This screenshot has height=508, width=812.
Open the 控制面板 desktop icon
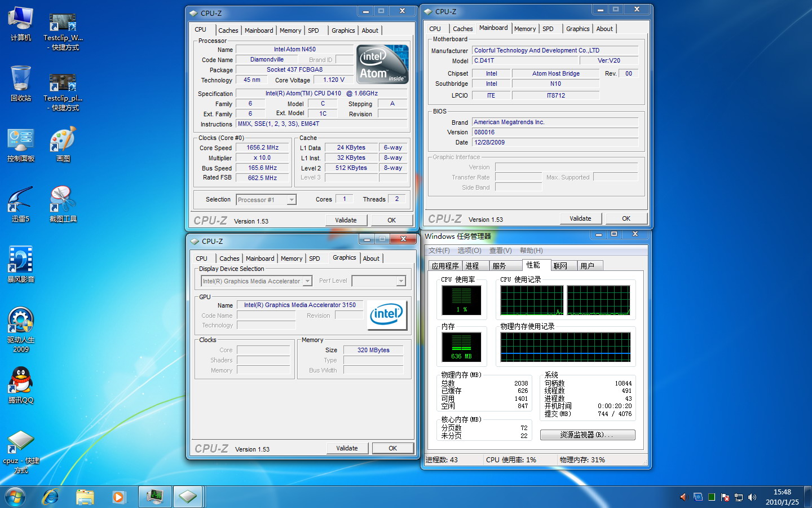pos(21,141)
